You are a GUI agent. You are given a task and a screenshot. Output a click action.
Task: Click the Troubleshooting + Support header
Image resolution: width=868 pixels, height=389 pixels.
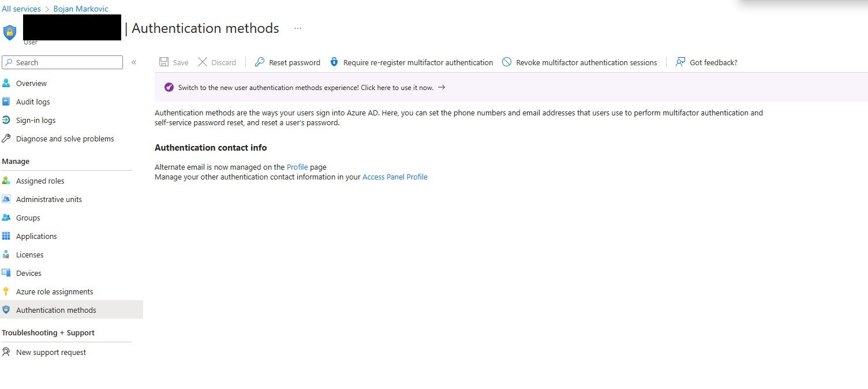pos(48,332)
